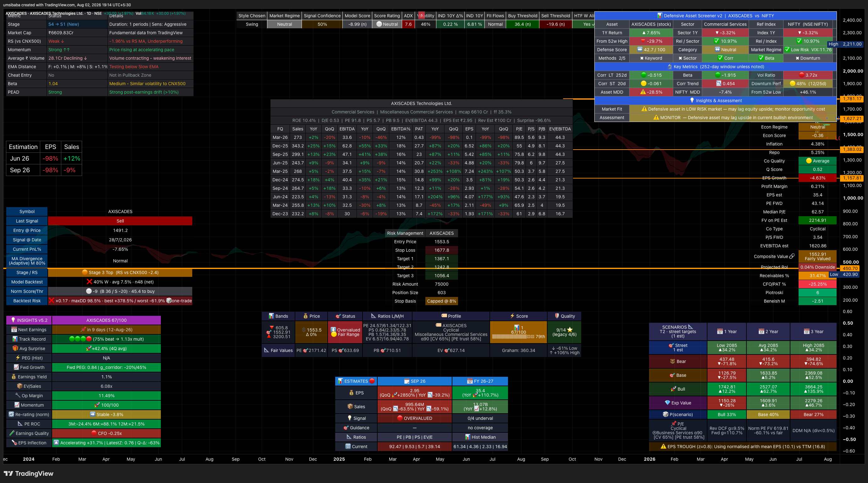
Task: Click the red 'Sell' Last Signal cell
Action: 120,221
